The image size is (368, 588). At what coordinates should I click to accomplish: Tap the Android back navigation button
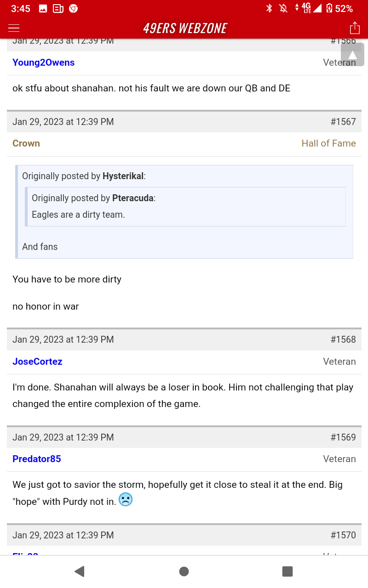[80, 571]
